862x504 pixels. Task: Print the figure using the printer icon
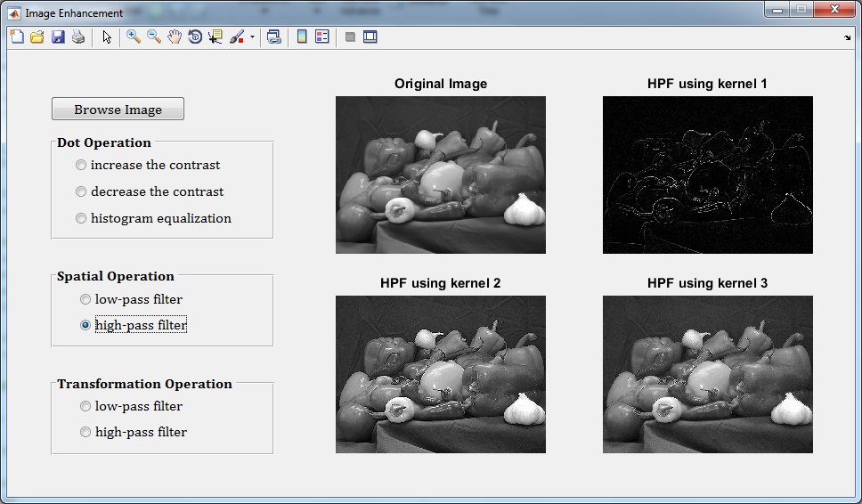[78, 37]
